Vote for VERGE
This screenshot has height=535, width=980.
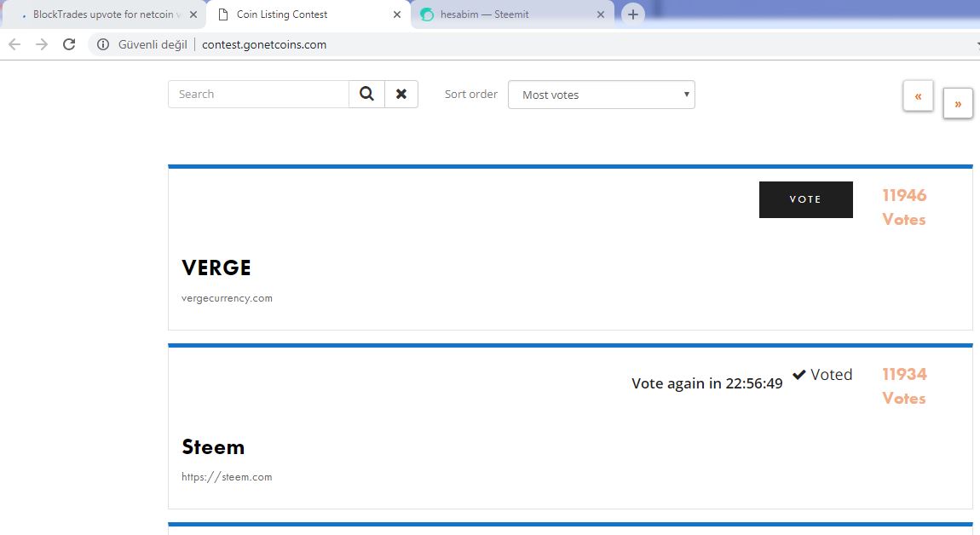click(x=805, y=199)
